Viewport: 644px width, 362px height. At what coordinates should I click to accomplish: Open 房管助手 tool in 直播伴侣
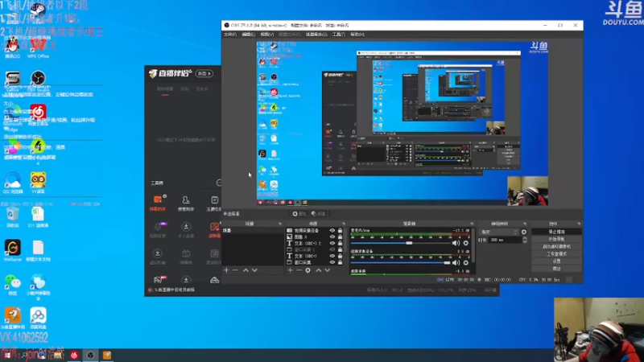tap(186, 204)
